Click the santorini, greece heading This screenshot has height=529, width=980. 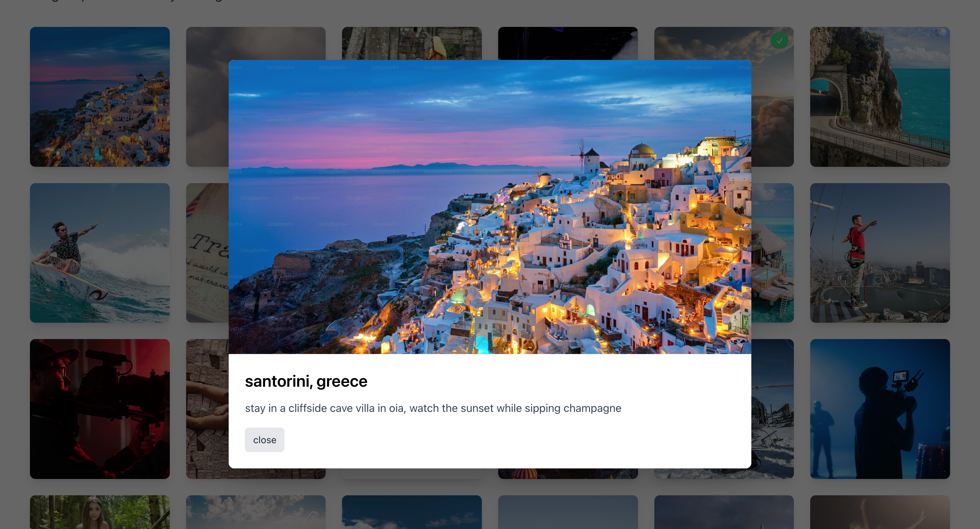click(306, 381)
